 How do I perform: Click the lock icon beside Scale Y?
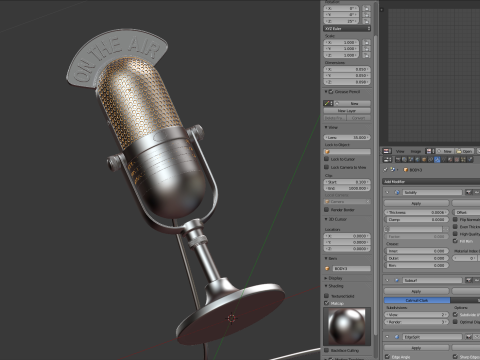366,49
